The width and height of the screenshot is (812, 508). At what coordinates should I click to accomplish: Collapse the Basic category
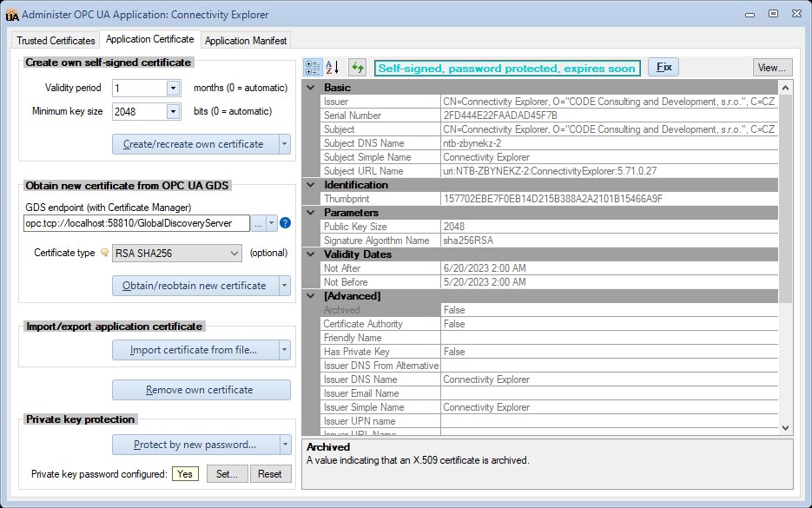click(311, 88)
